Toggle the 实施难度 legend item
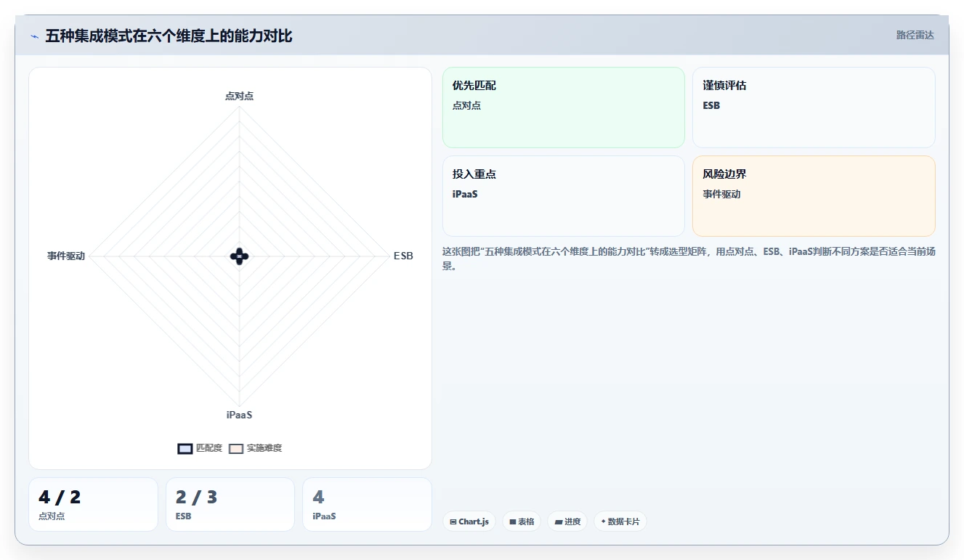This screenshot has width=964, height=560. [256, 448]
